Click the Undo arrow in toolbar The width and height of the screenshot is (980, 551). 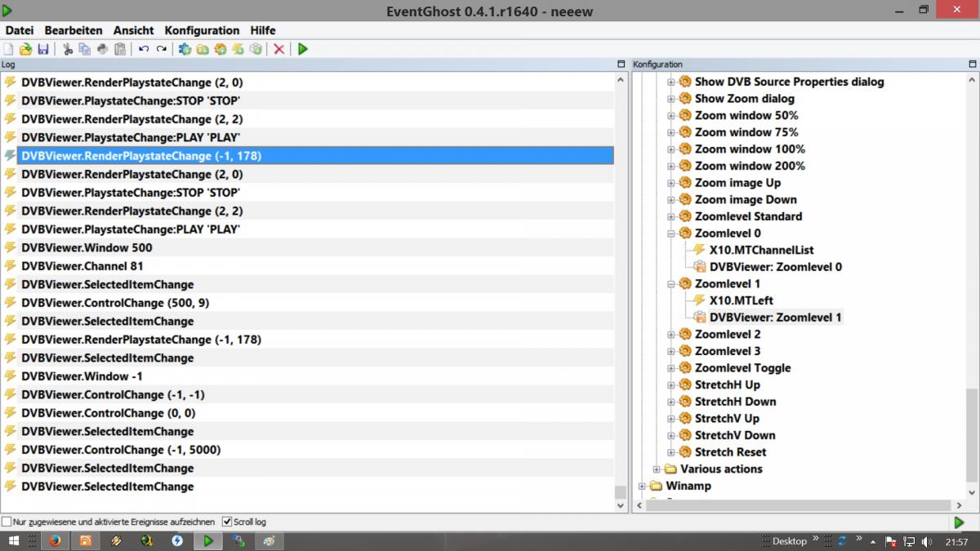pyautogui.click(x=144, y=49)
